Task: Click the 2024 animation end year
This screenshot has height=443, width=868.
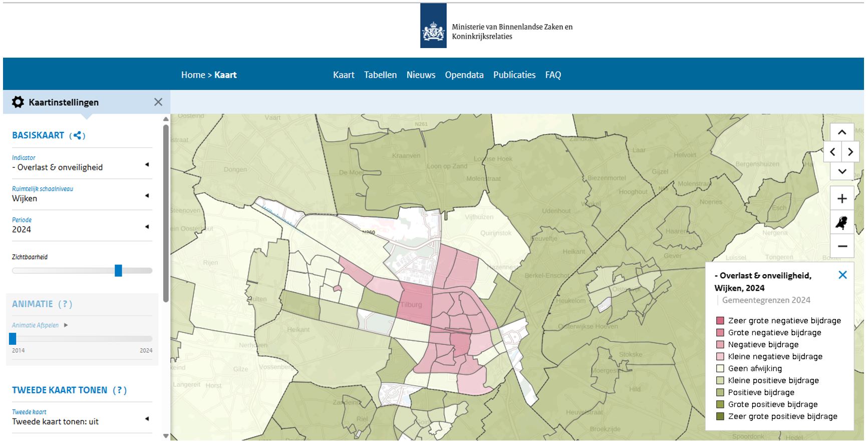Action: 146,350
